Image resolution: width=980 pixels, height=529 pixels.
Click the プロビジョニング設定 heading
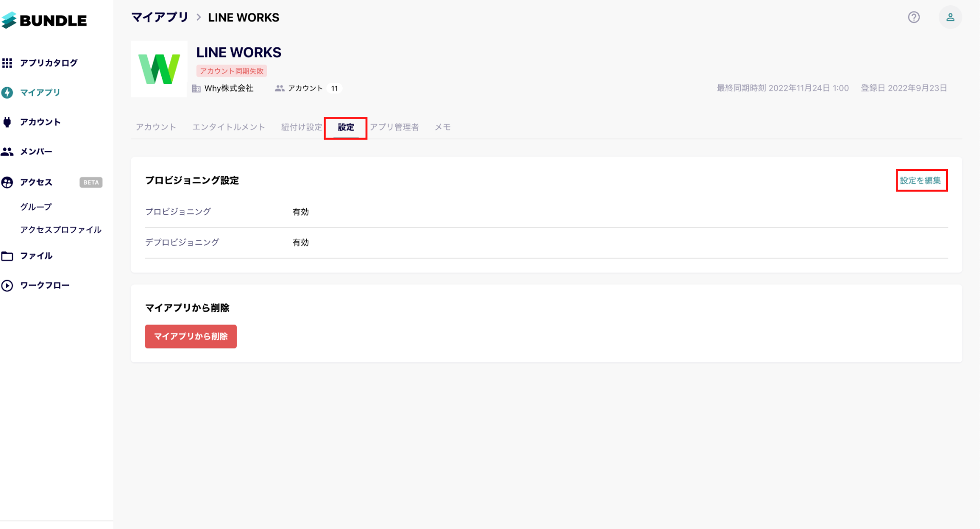(192, 180)
